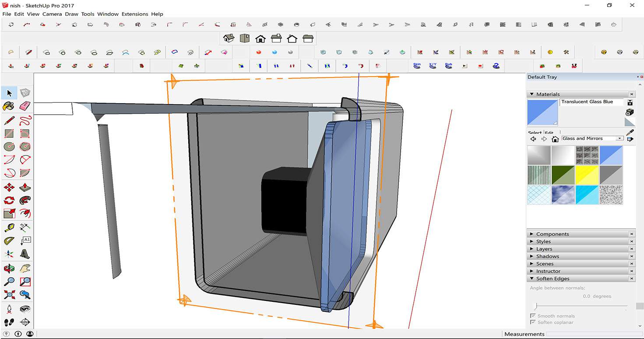
Task: Click the X/Y toolbar button
Action: [433, 66]
